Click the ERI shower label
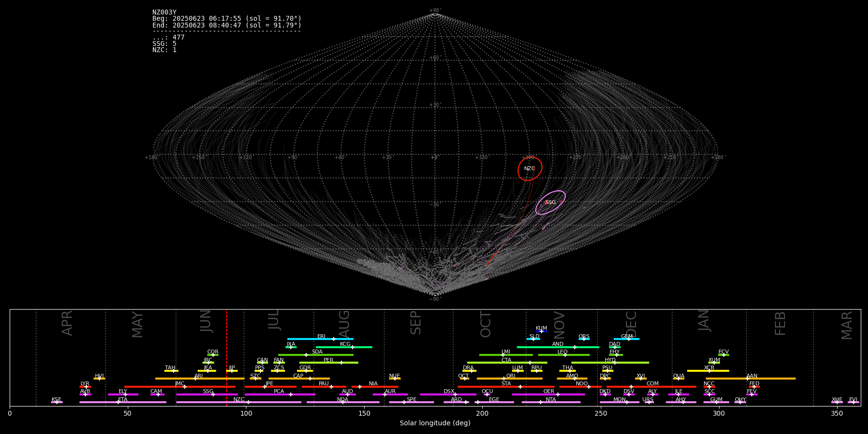Screen dimensions: 868x434 click(x=321, y=337)
